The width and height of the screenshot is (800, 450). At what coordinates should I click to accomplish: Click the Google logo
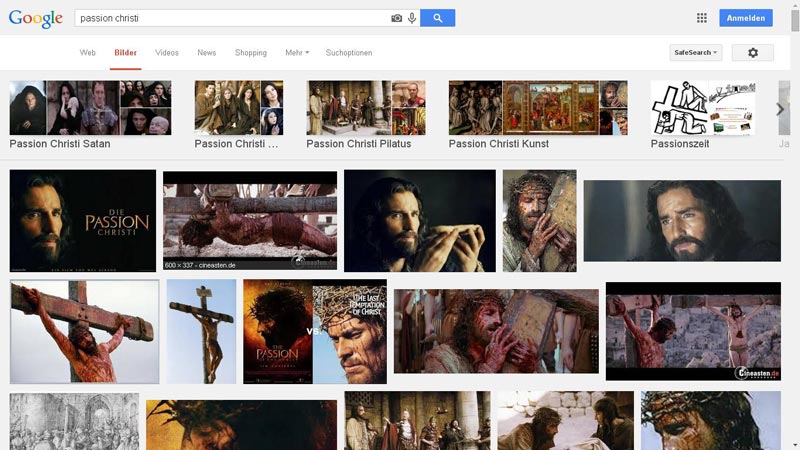(36, 18)
